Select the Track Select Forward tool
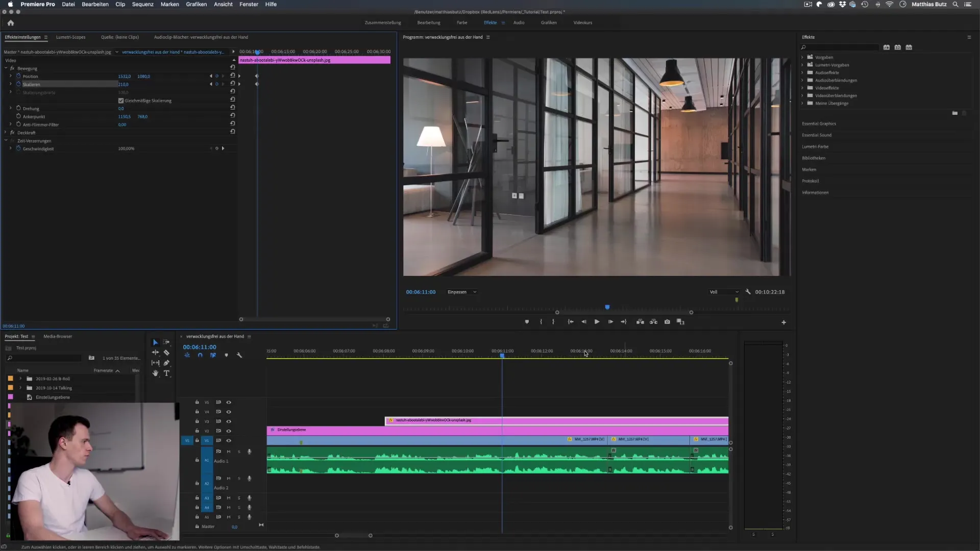980x551 pixels. pos(166,342)
